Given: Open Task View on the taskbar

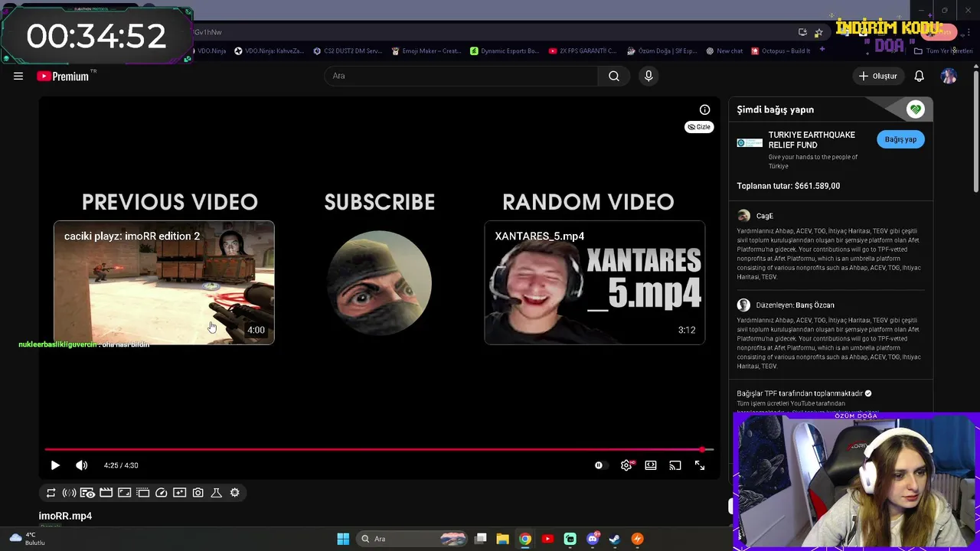Looking at the screenshot, I should (481, 539).
